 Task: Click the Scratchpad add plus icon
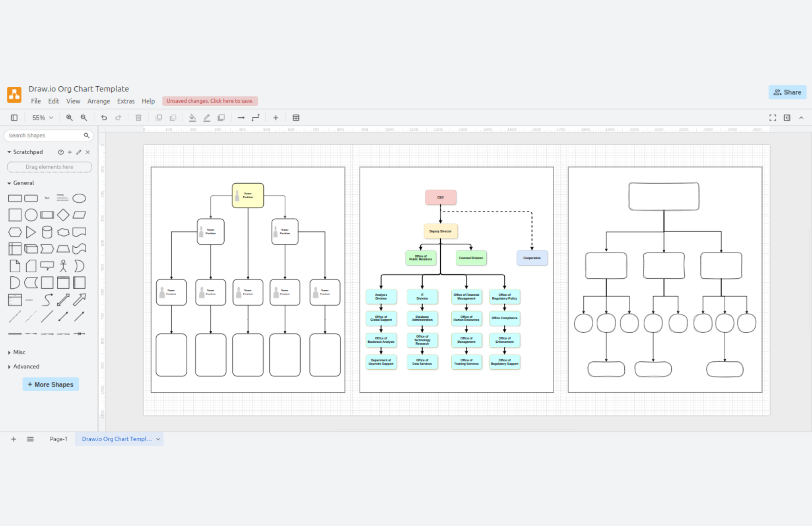[70, 152]
